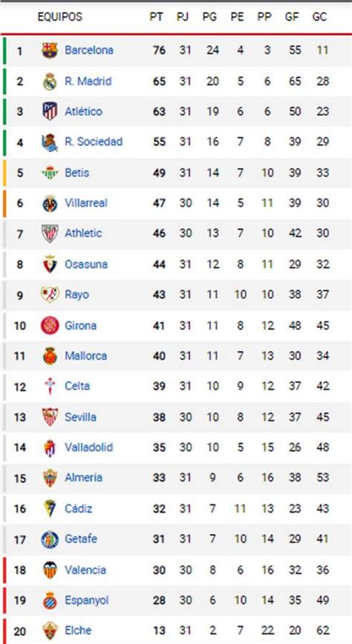The width and height of the screenshot is (352, 644).
Task: Click the GF column header
Action: click(x=292, y=17)
